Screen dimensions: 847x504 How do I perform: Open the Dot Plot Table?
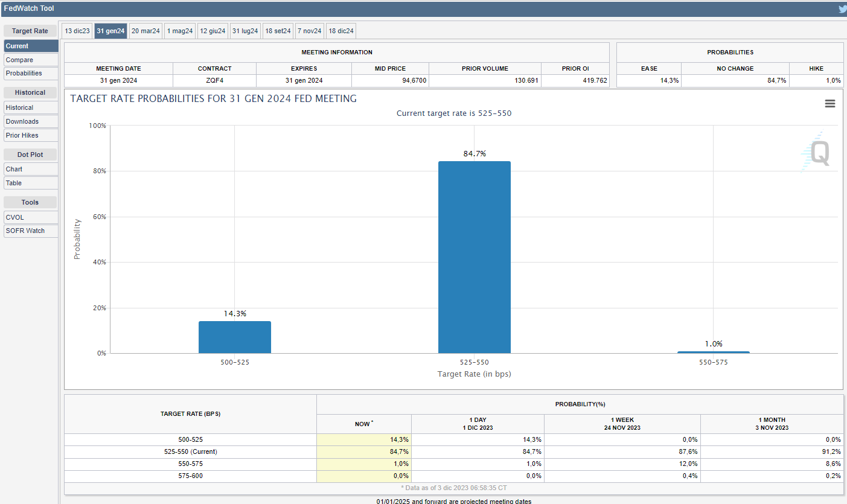coord(31,183)
